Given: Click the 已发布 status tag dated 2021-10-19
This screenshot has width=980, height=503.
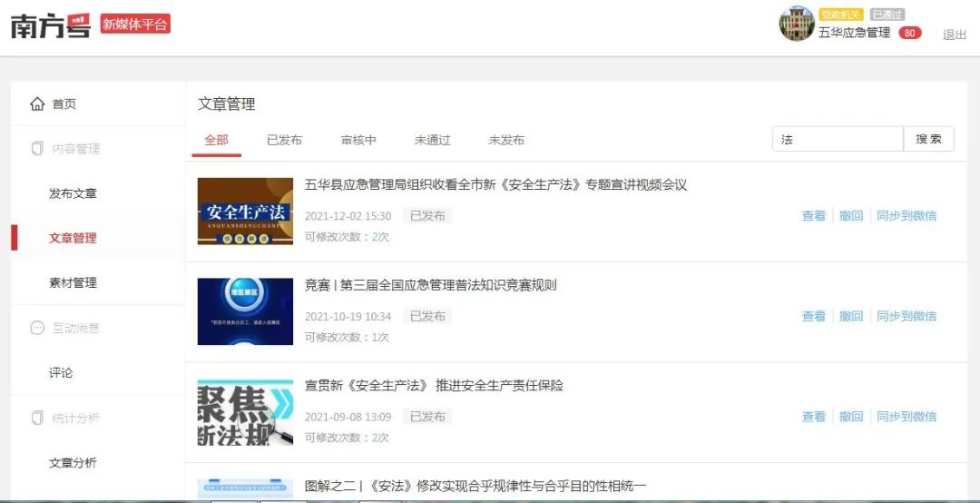Looking at the screenshot, I should click(x=426, y=316).
